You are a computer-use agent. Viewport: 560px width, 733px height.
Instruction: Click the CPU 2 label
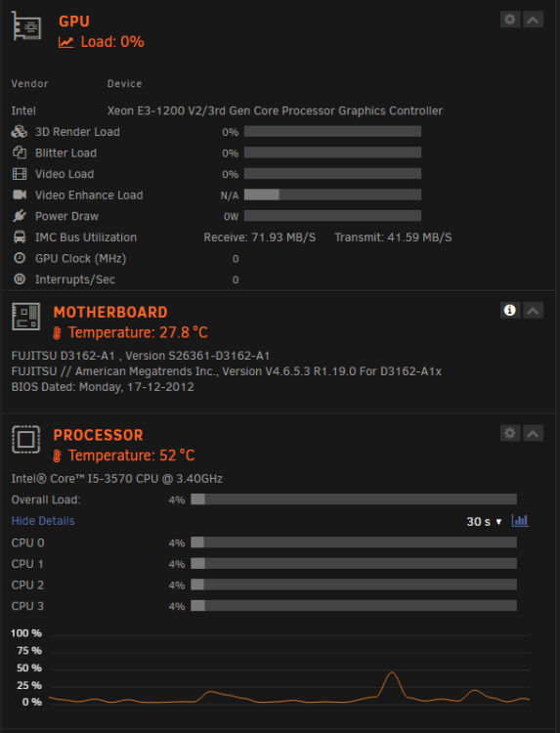tap(27, 585)
